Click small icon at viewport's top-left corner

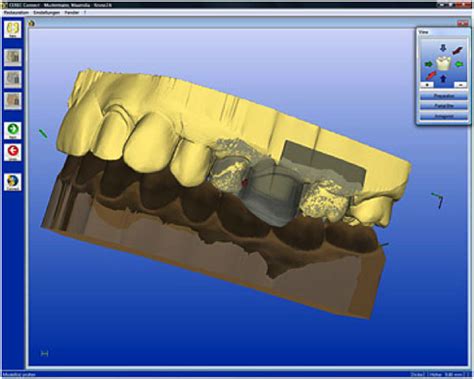(32, 23)
